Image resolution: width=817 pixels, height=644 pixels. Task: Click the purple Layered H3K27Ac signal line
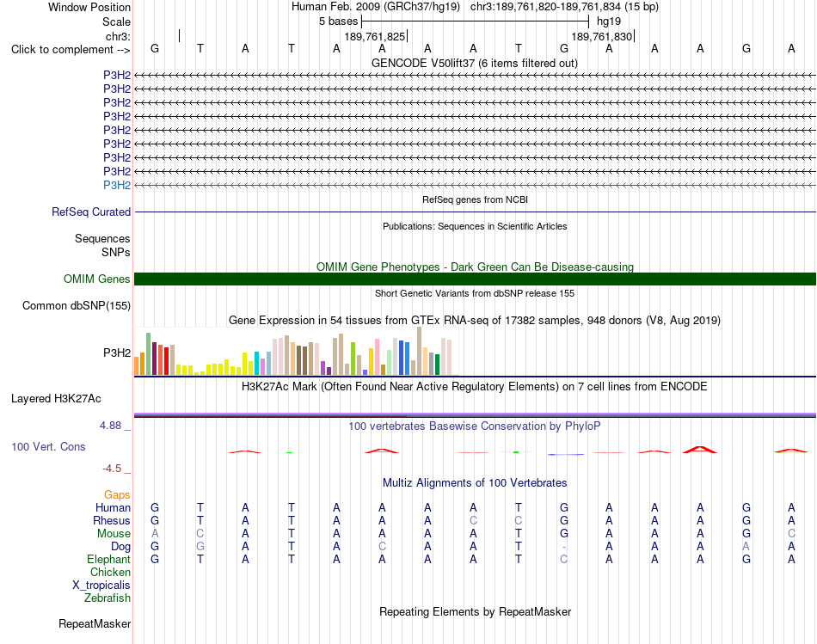(475, 414)
